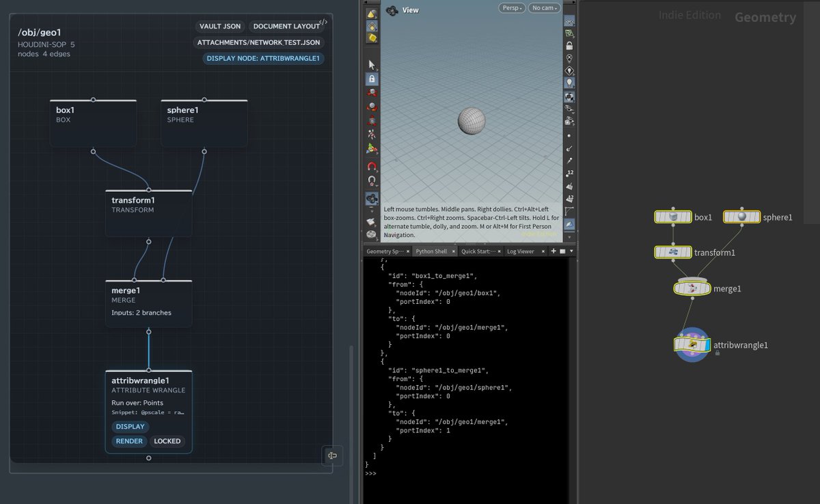
Task: Select the arrow selection tool in viewport toolbar
Action: (x=372, y=64)
